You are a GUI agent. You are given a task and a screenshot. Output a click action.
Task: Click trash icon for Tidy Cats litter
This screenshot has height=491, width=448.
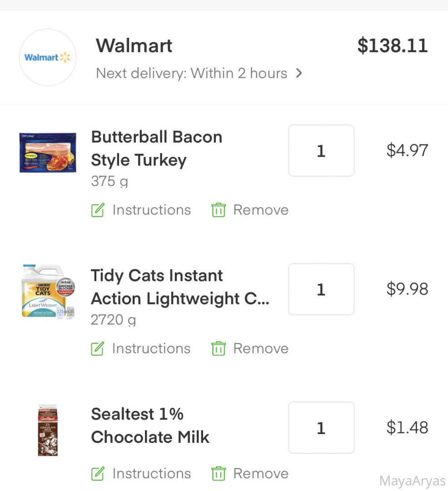click(x=219, y=349)
